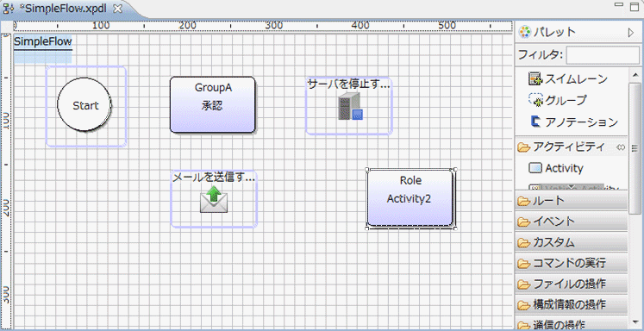Open the コマンドの実行 drawer

tap(571, 263)
